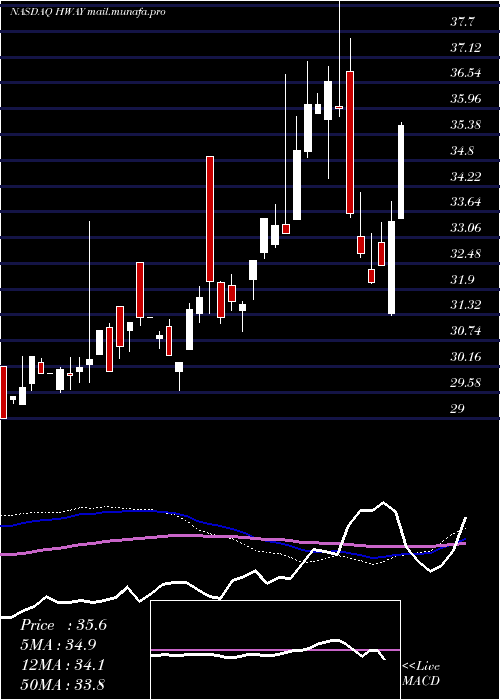The height and width of the screenshot is (700, 500).
Task: Click the Price : 35.6 readout
Action: tap(63, 625)
